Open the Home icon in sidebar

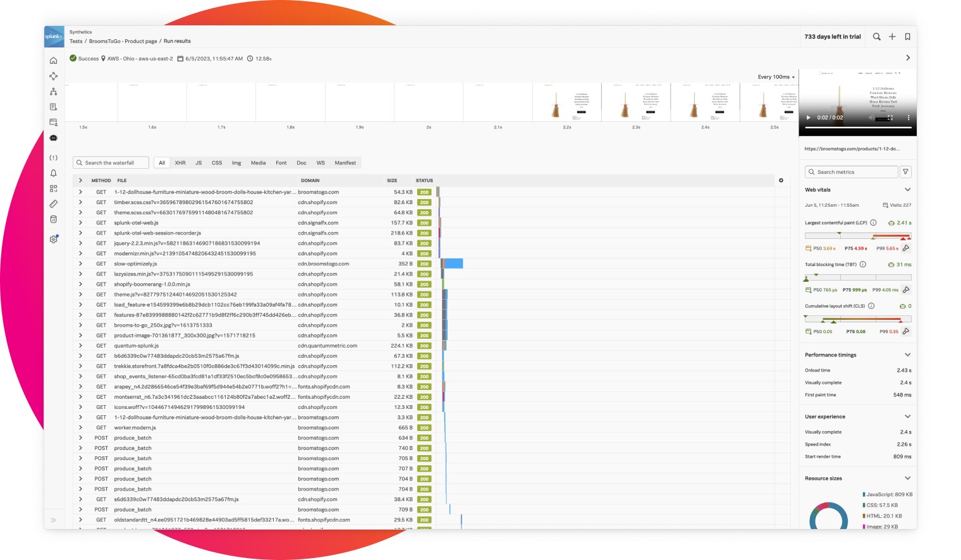click(x=53, y=61)
